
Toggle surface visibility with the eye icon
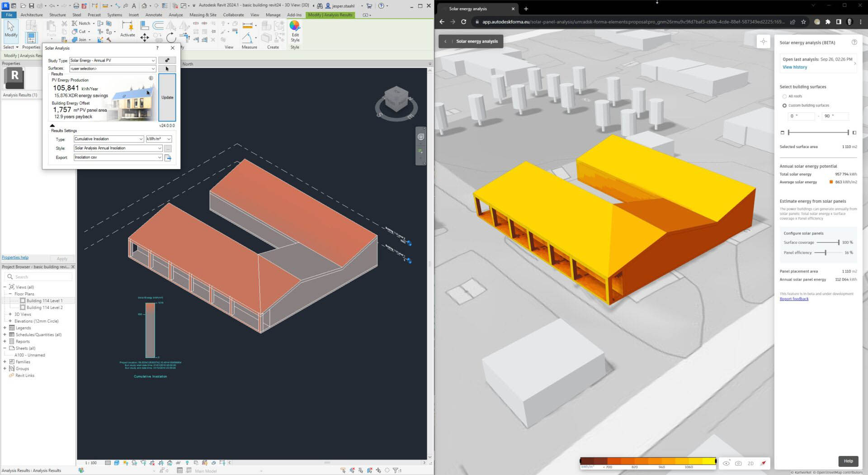[x=726, y=463]
